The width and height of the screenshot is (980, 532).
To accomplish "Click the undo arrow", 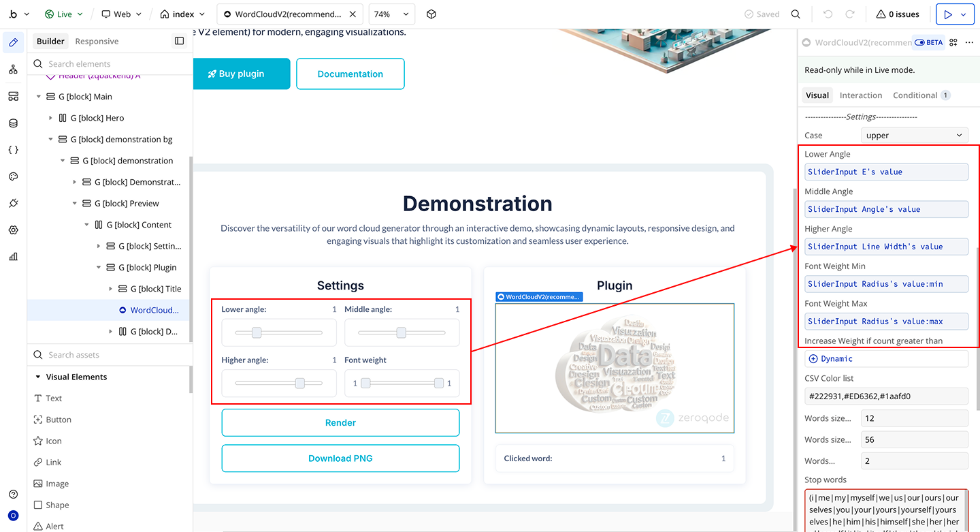I will point(828,14).
